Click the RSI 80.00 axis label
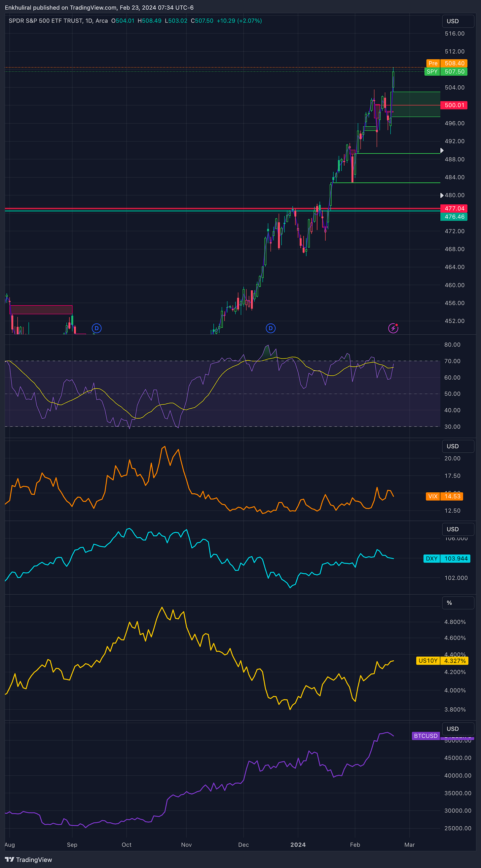481x868 pixels. pos(452,345)
